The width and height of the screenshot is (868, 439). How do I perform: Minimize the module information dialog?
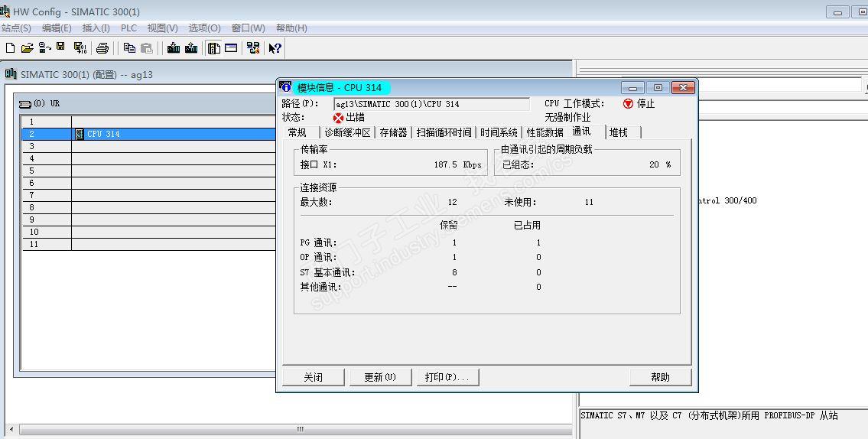tap(632, 87)
